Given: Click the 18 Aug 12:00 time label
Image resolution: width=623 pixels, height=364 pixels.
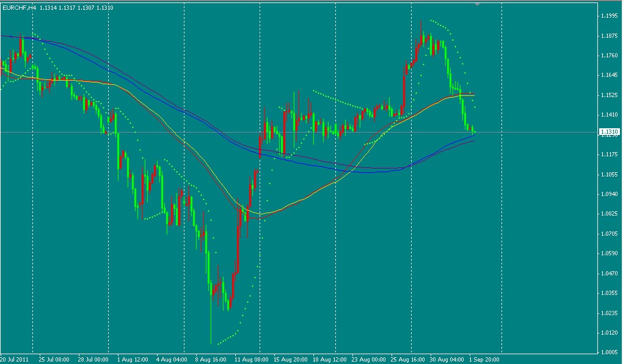Looking at the screenshot, I should (329, 360).
